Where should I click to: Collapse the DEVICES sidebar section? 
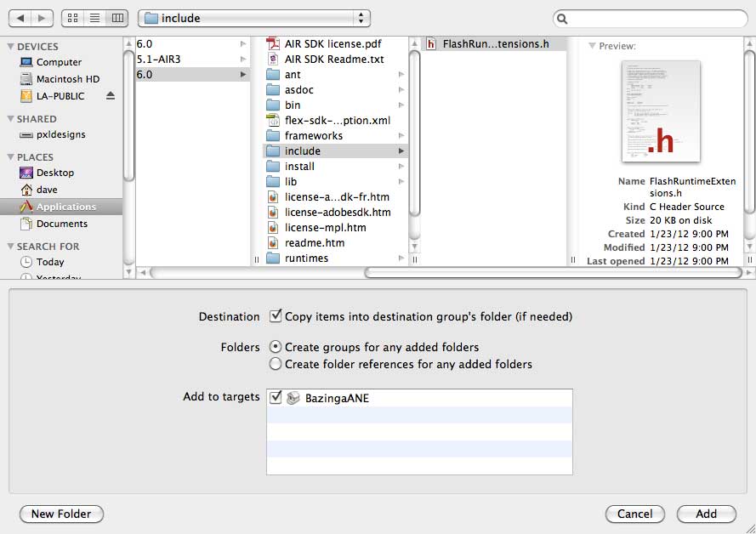pyautogui.click(x=10, y=47)
